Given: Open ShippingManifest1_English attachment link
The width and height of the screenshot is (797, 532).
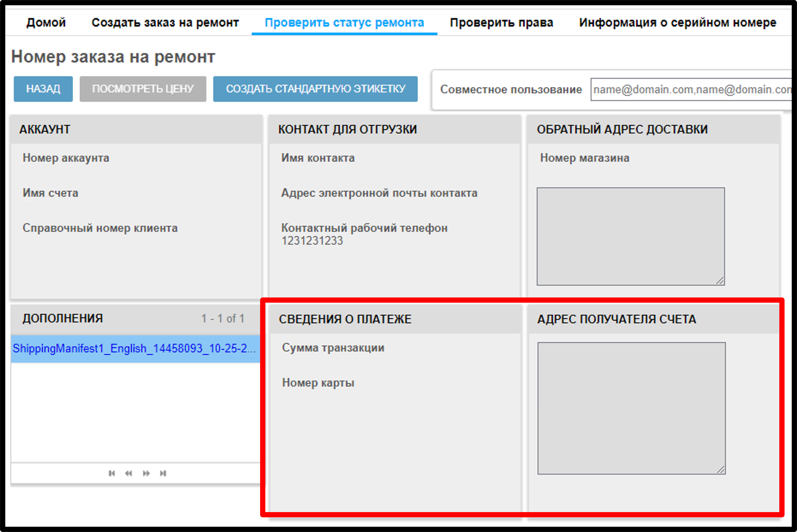Looking at the screenshot, I should click(134, 348).
